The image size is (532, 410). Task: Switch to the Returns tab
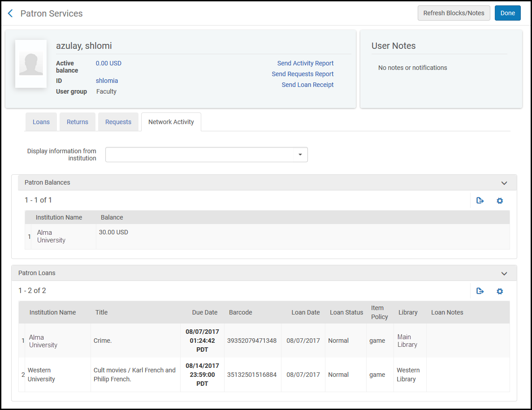tap(78, 122)
